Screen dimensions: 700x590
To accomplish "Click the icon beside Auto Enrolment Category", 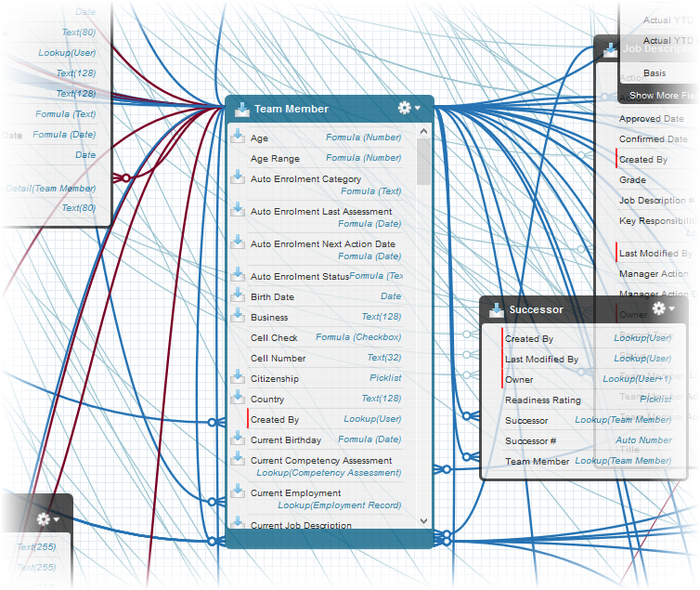I will coord(238,178).
